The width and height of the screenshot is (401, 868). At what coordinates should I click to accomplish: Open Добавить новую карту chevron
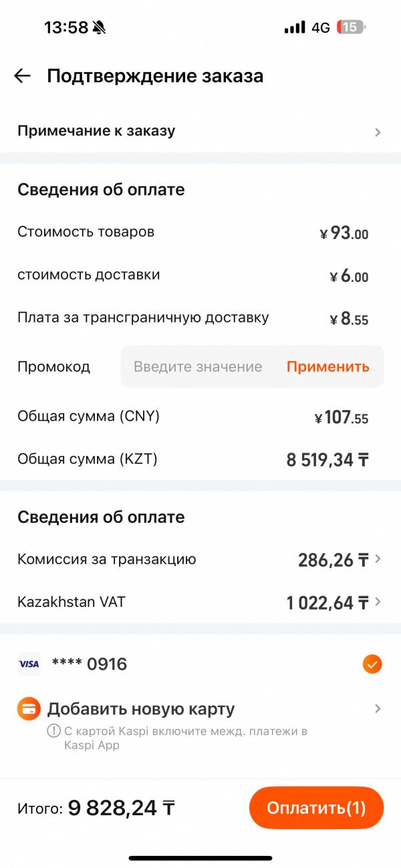tap(378, 709)
